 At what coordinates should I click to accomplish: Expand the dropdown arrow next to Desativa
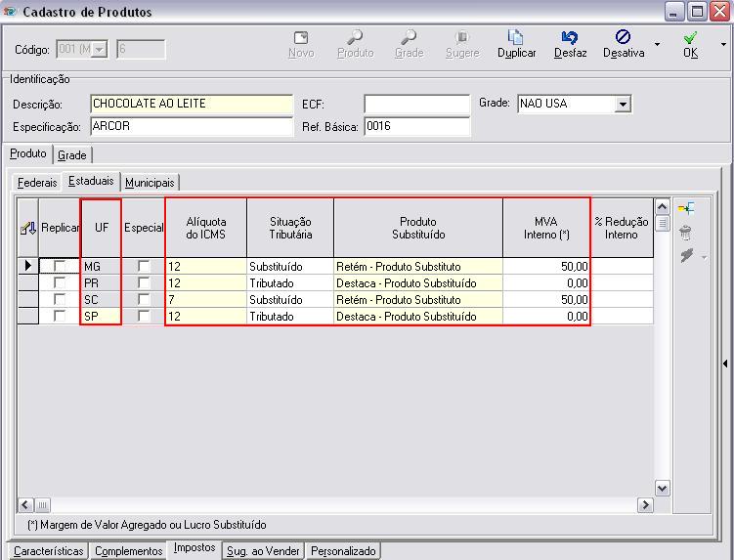(x=657, y=44)
